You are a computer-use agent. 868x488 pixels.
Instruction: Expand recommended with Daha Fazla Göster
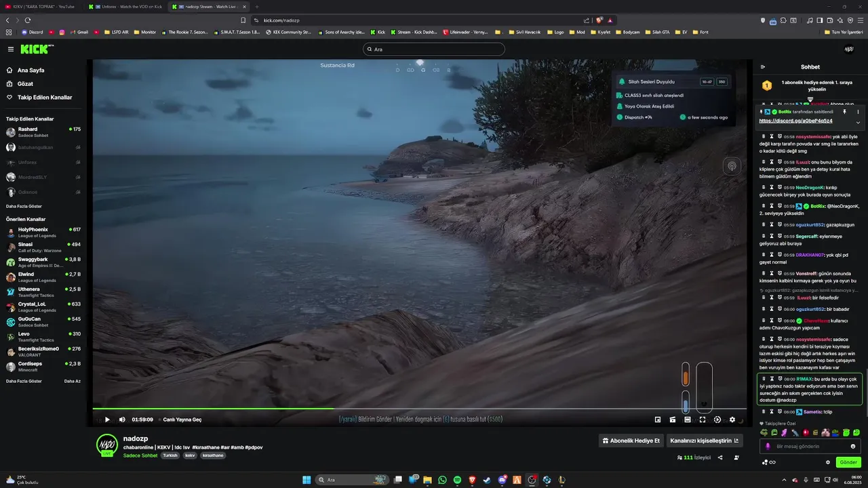pos(24,381)
